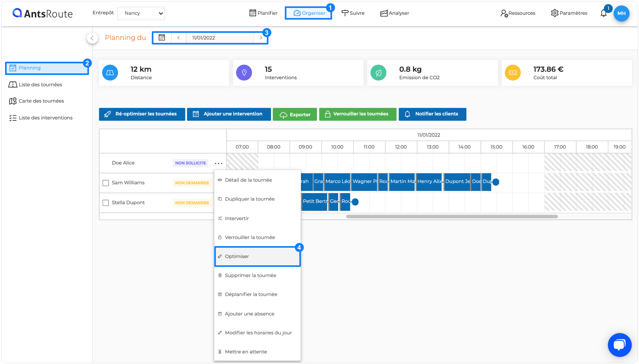Click the horizontal timeline scrollbar
This screenshot has width=639, height=364.
click(x=452, y=216)
